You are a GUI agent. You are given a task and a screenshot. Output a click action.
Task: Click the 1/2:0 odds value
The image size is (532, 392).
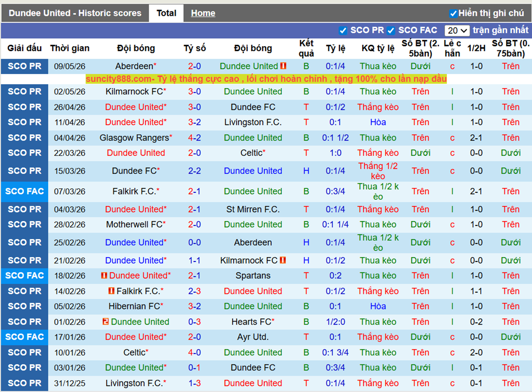[335, 322]
